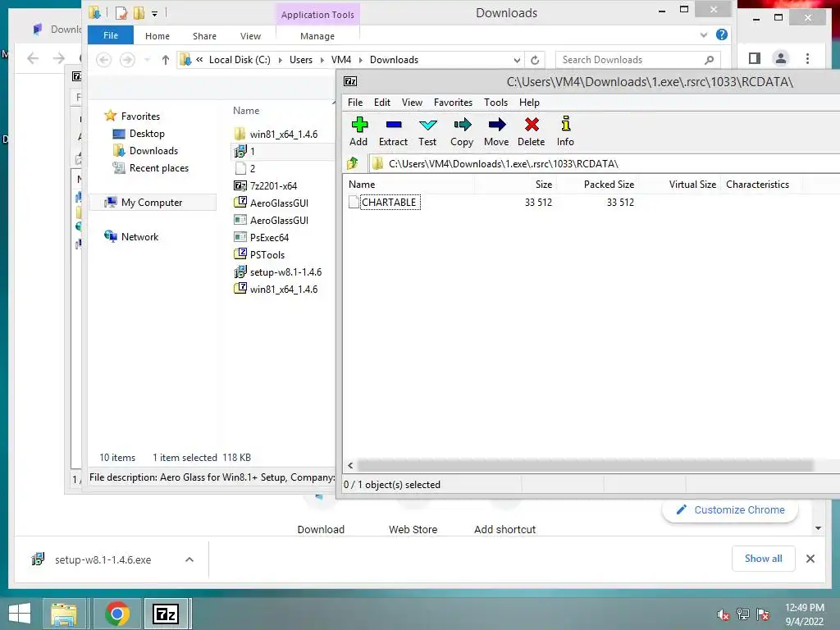Select Downloads under Favorites
This screenshot has height=630, width=840.
(153, 151)
